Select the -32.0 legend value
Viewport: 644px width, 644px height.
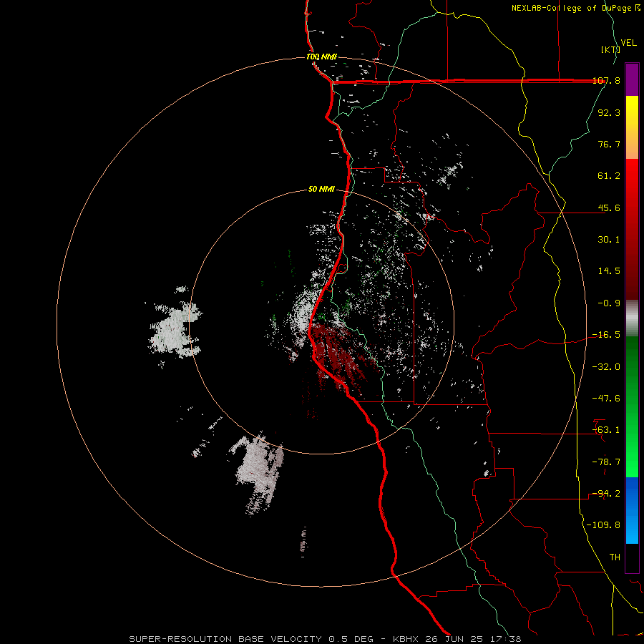coord(606,367)
